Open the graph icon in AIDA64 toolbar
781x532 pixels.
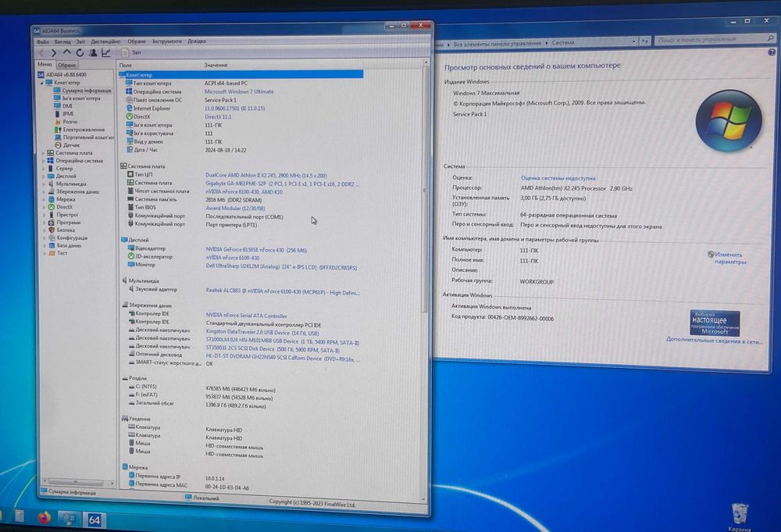106,52
